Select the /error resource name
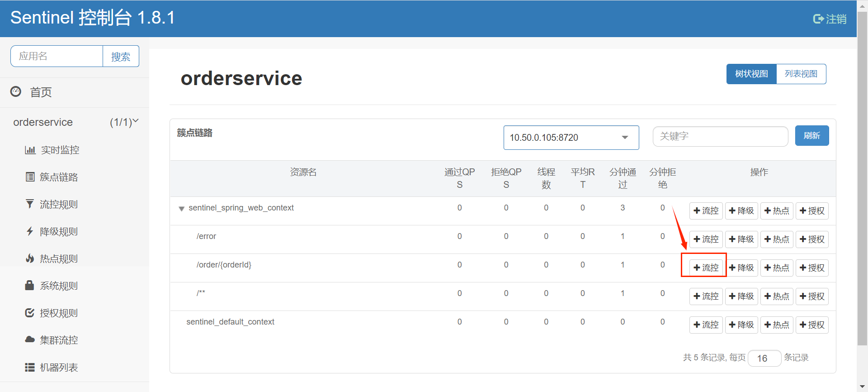Screen dimensions: 868x392 [x=206, y=236]
